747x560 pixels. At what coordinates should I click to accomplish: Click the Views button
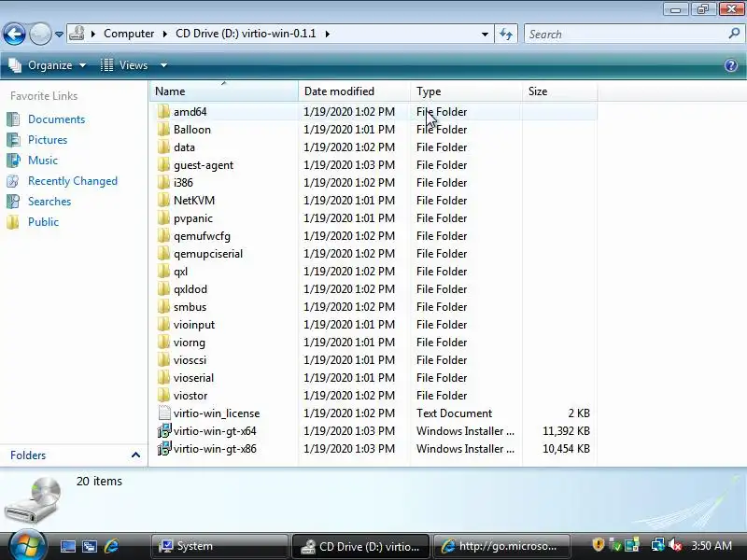(124, 65)
